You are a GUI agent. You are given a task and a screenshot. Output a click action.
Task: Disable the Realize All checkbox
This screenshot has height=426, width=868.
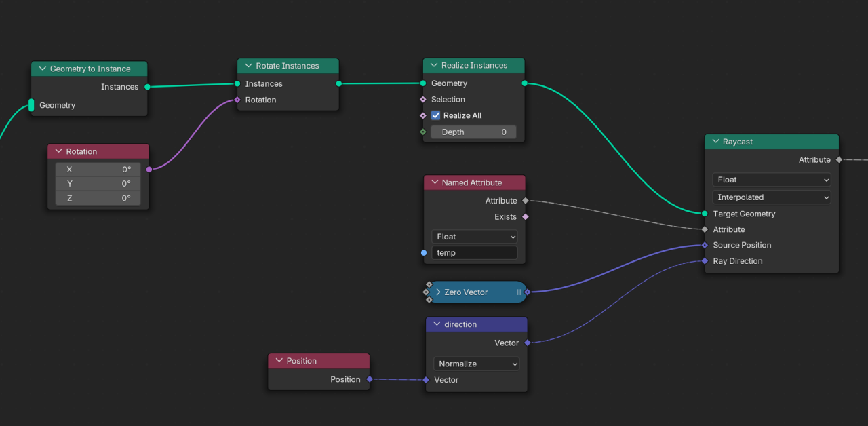coord(436,115)
